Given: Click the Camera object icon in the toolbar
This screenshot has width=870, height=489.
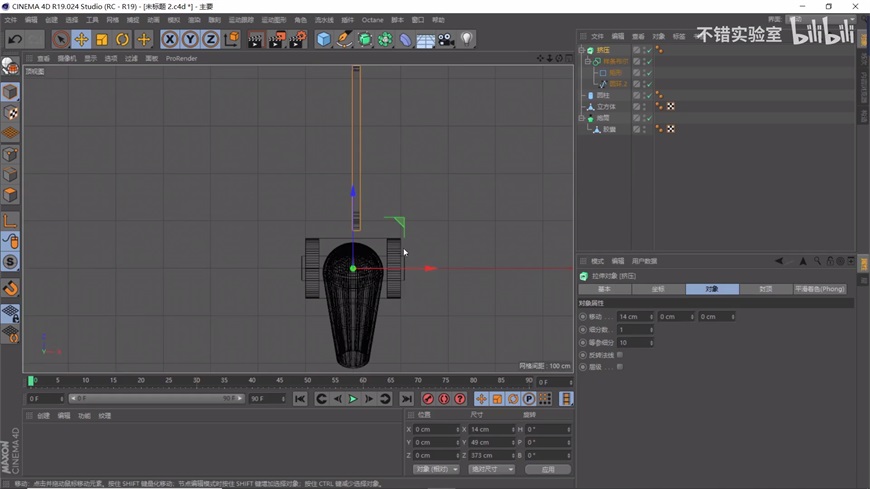Looking at the screenshot, I should point(446,39).
